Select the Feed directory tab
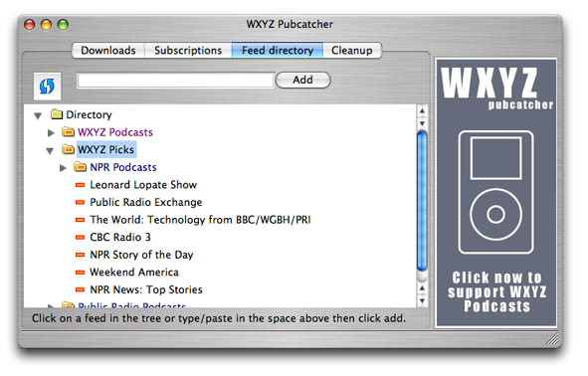The width and height of the screenshot is (588, 376). [278, 51]
